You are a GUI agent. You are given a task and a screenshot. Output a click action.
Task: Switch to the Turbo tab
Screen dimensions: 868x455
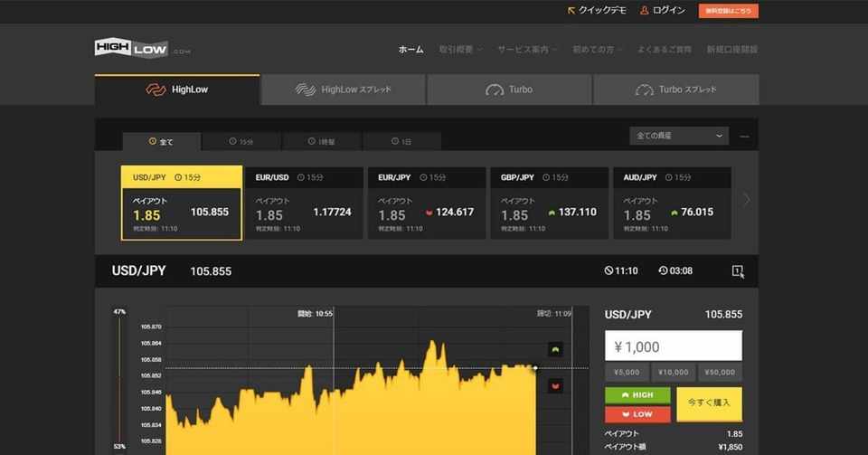509,90
